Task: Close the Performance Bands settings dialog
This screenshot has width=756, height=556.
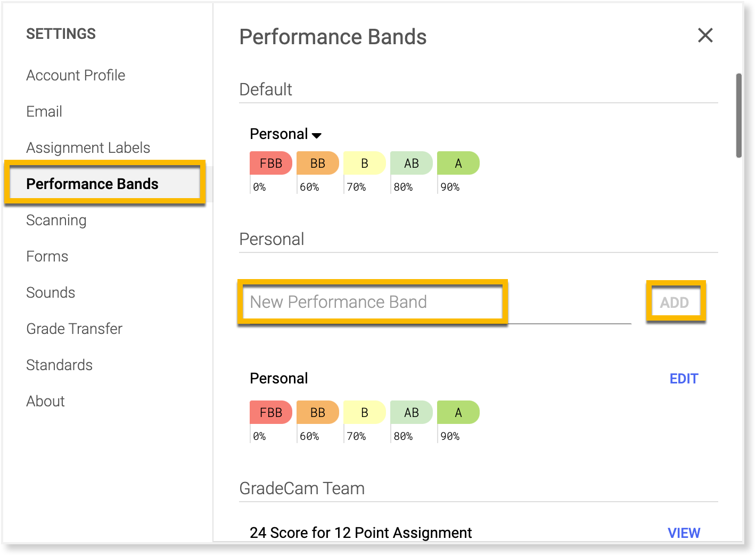Action: [705, 36]
